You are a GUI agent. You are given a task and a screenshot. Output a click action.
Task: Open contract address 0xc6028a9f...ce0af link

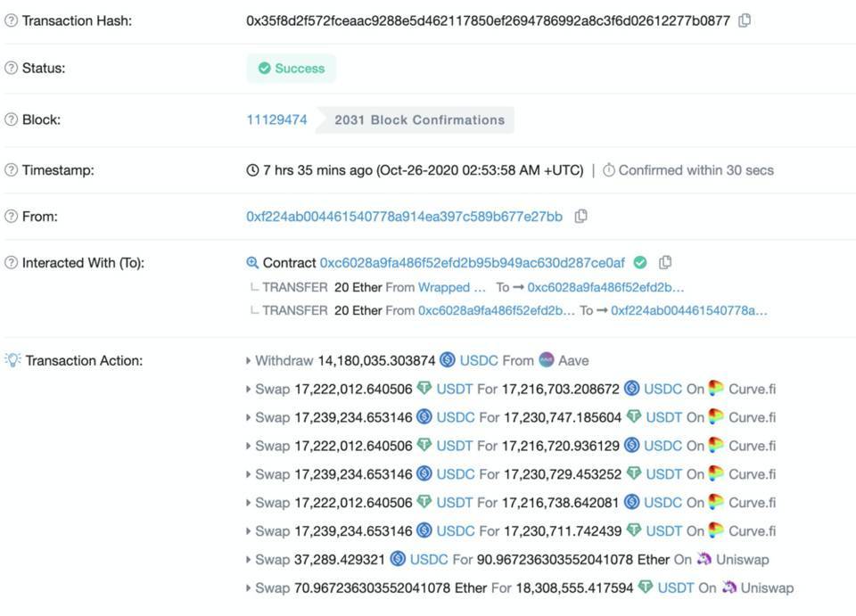[473, 263]
